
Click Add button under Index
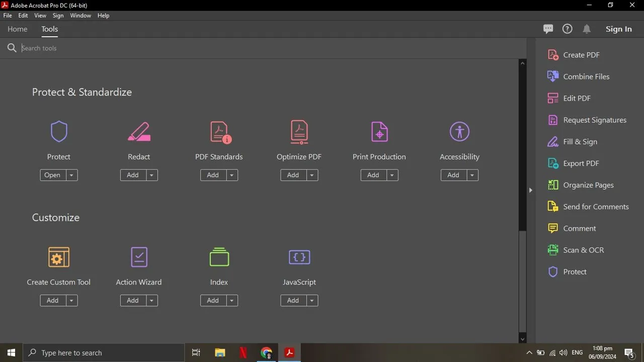point(213,300)
